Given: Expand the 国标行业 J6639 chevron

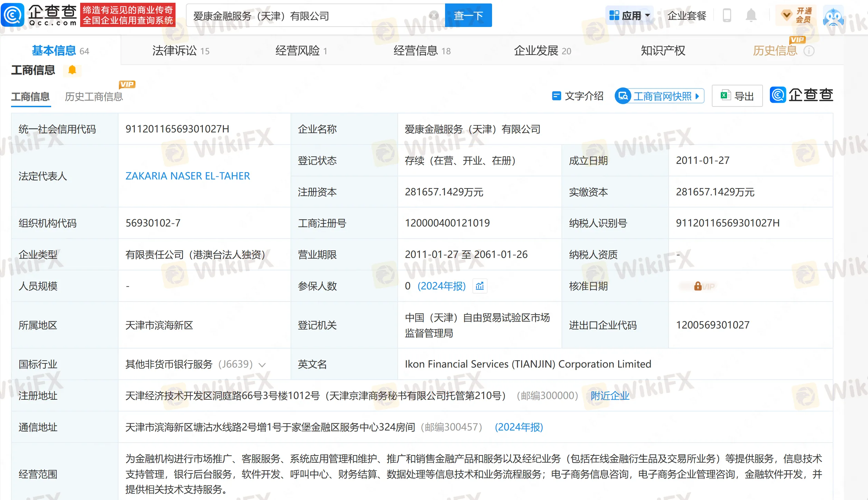Looking at the screenshot, I should (262, 365).
